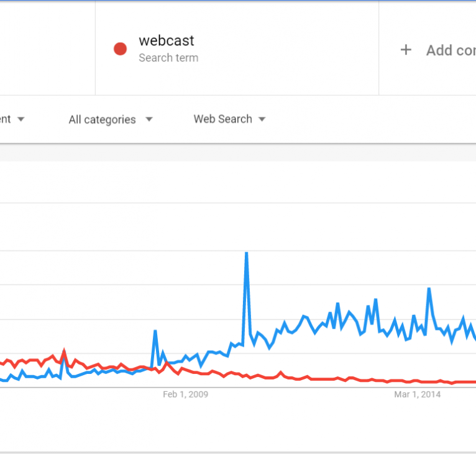The width and height of the screenshot is (476, 454).
Task: Click the "Add comparison" text
Action: pos(451,50)
